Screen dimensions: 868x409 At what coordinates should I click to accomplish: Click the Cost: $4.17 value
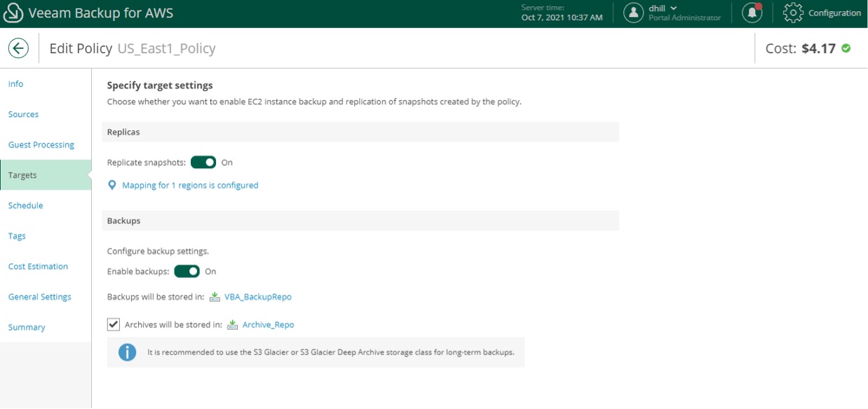click(819, 48)
